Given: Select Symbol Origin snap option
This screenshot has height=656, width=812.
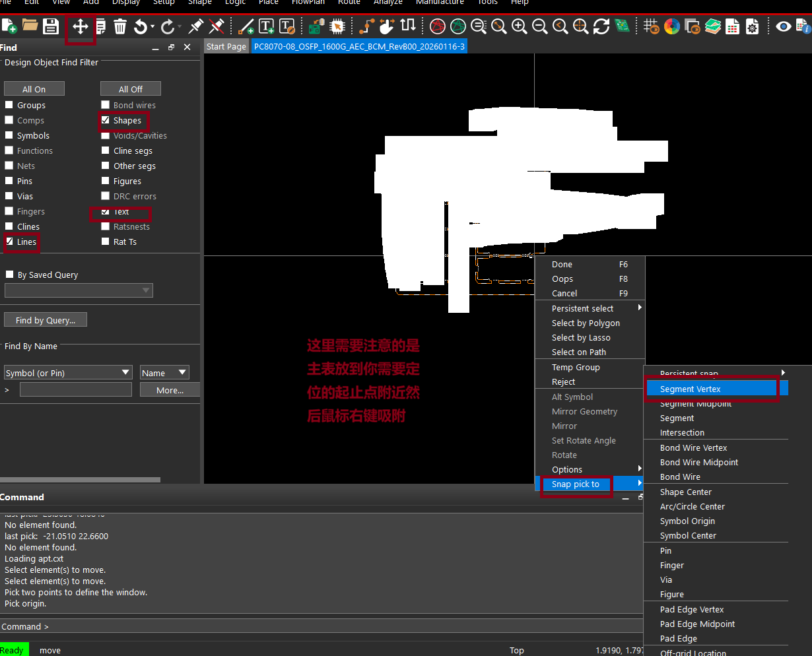Looking at the screenshot, I should pyautogui.click(x=716, y=521).
